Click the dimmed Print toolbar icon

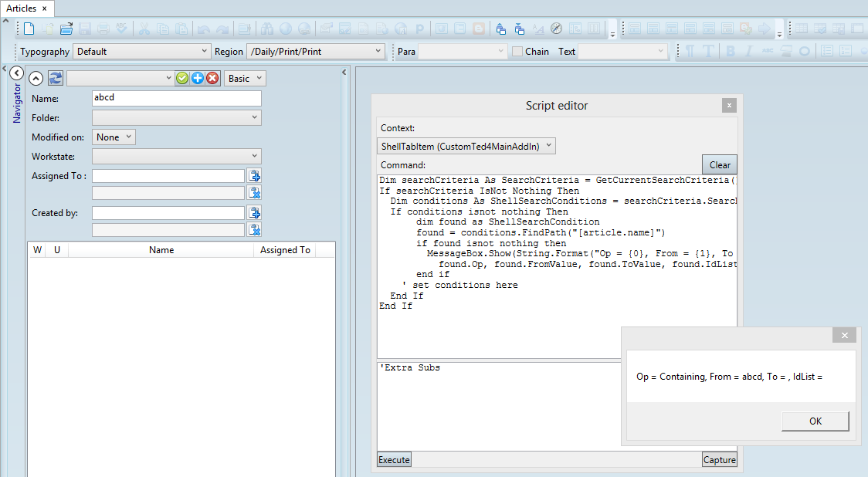tap(103, 29)
